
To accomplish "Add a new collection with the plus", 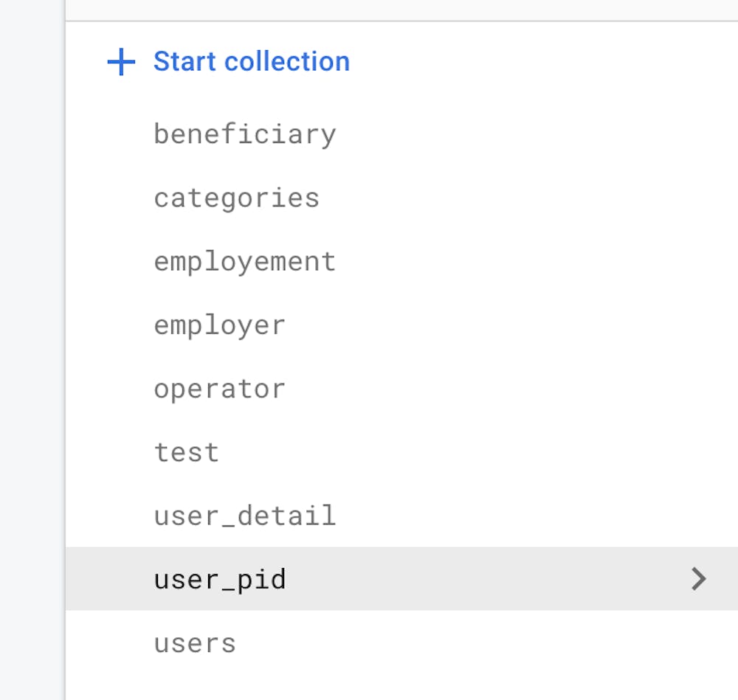I will coord(121,62).
